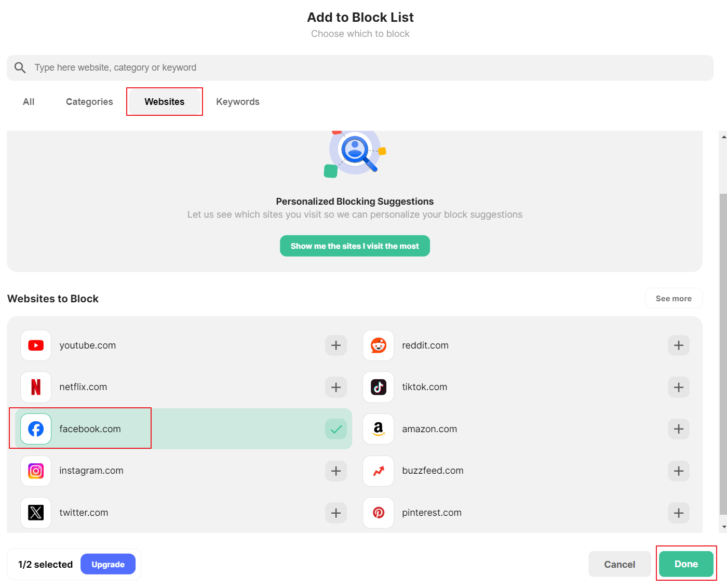Click the search magnifier icon
Screen dimensions: 727x588
(x=20, y=68)
